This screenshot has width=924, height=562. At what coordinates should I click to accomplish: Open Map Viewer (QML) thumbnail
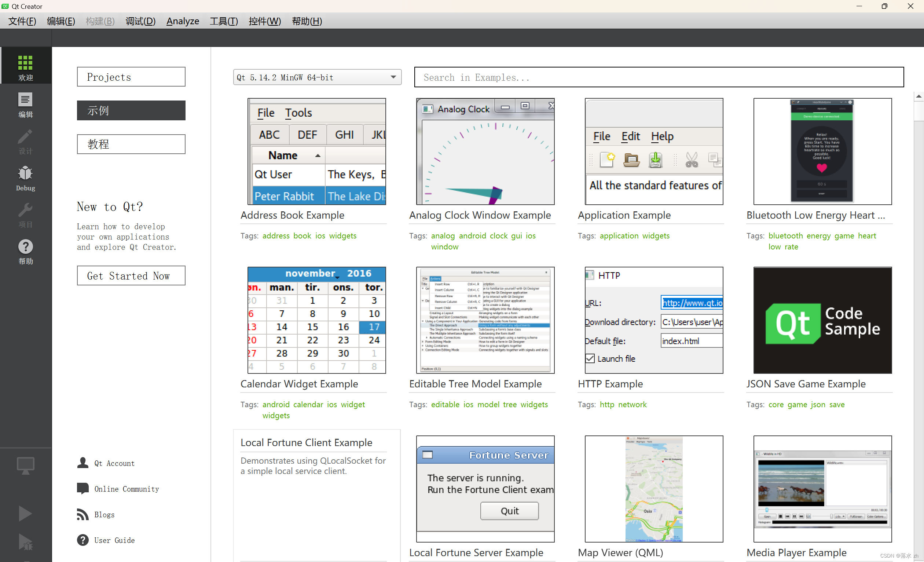654,489
